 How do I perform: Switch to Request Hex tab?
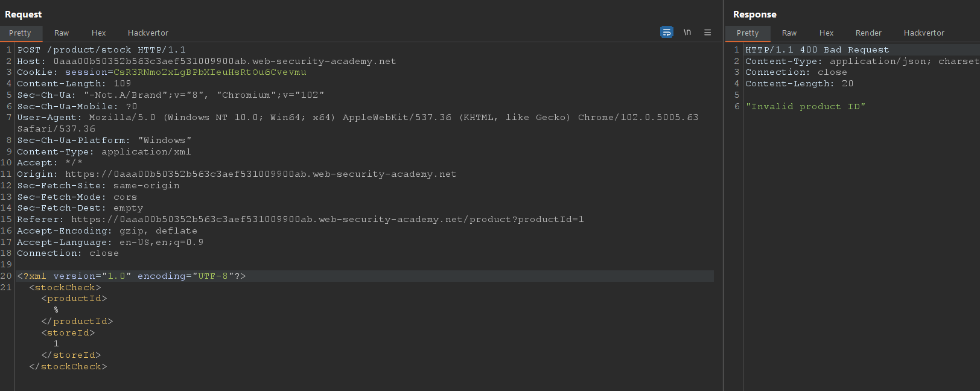98,33
